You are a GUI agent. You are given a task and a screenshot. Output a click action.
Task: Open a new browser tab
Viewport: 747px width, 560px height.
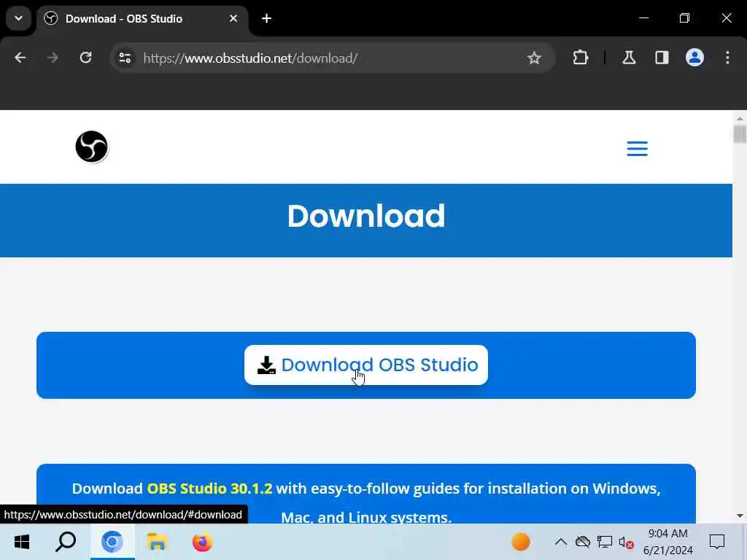267,18
